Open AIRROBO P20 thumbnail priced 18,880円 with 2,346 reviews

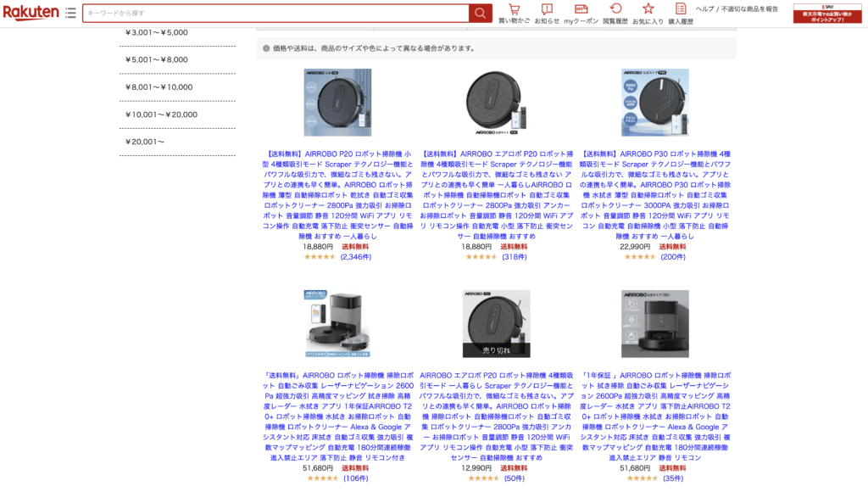[337, 103]
